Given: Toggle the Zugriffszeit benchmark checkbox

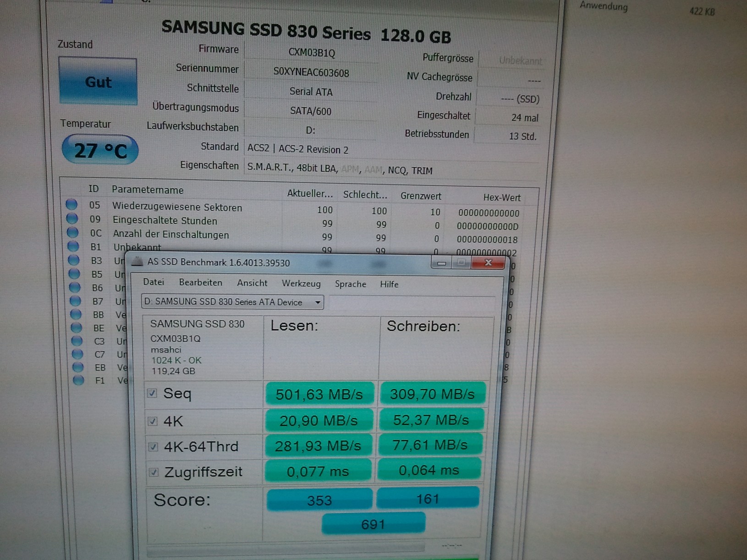Looking at the screenshot, I should (x=154, y=472).
